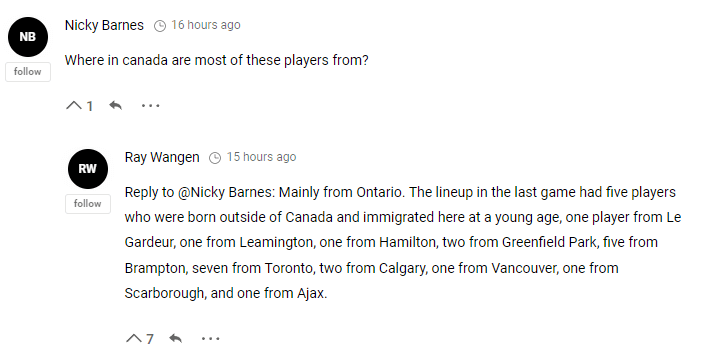Screen dimensions: 707x361
Task: Upvote Nicky Barnes' comment
Action: tap(73, 106)
